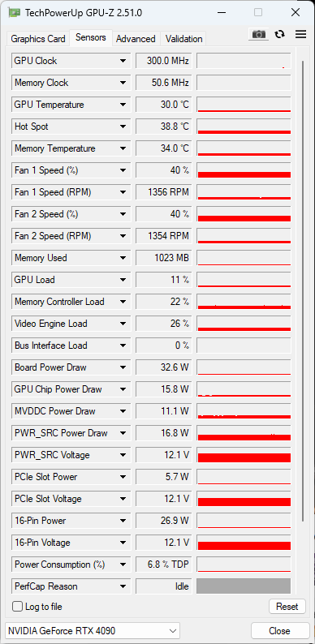Expand the 16-Pin Power dropdown
This screenshot has height=644, width=315.
tap(123, 521)
